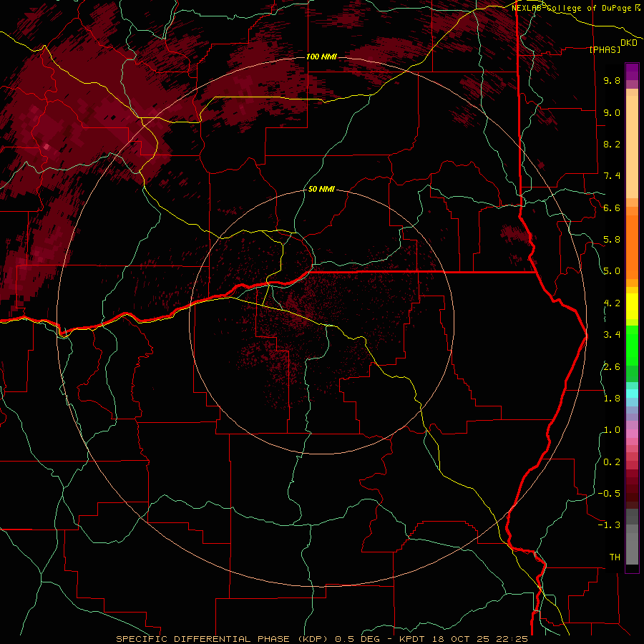Select the pale peach band near 8.2

pyautogui.click(x=632, y=147)
